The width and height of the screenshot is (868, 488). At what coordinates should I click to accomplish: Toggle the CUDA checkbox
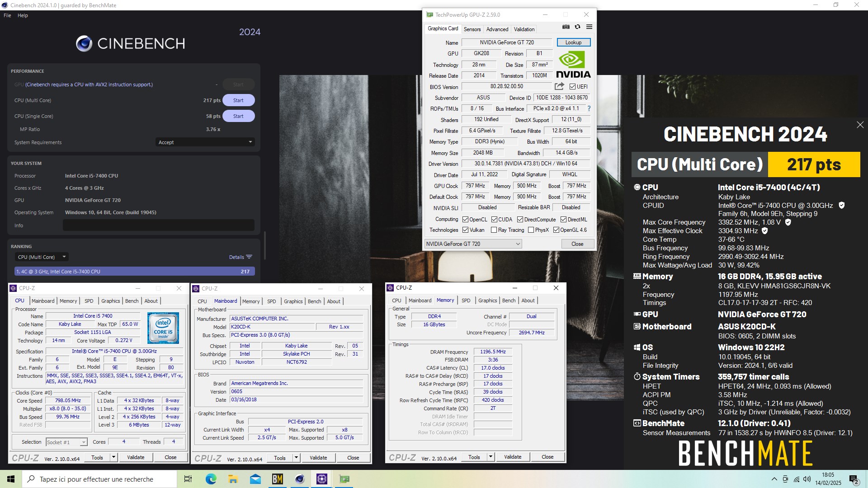[x=494, y=220]
